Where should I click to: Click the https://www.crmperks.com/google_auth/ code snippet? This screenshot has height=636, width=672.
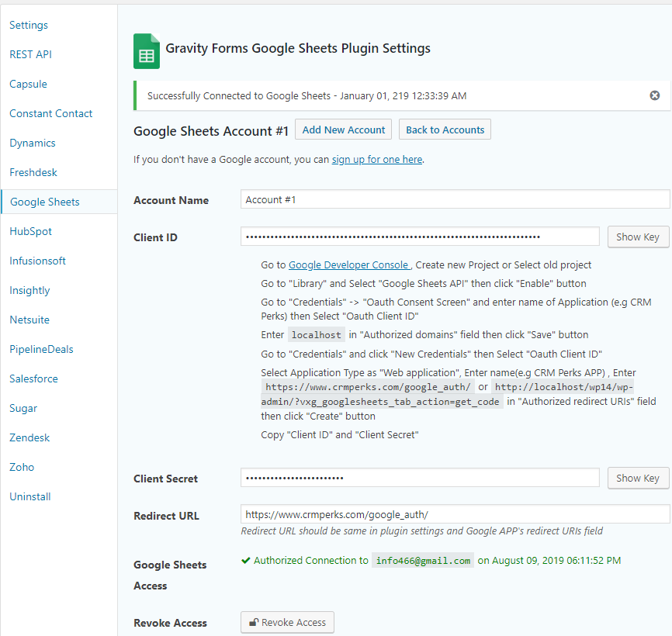click(x=368, y=387)
